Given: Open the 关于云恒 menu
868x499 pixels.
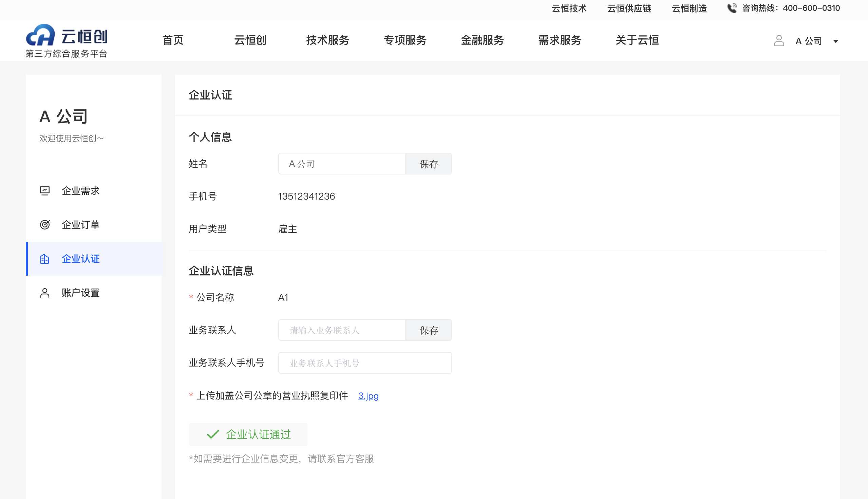Looking at the screenshot, I should coord(637,40).
